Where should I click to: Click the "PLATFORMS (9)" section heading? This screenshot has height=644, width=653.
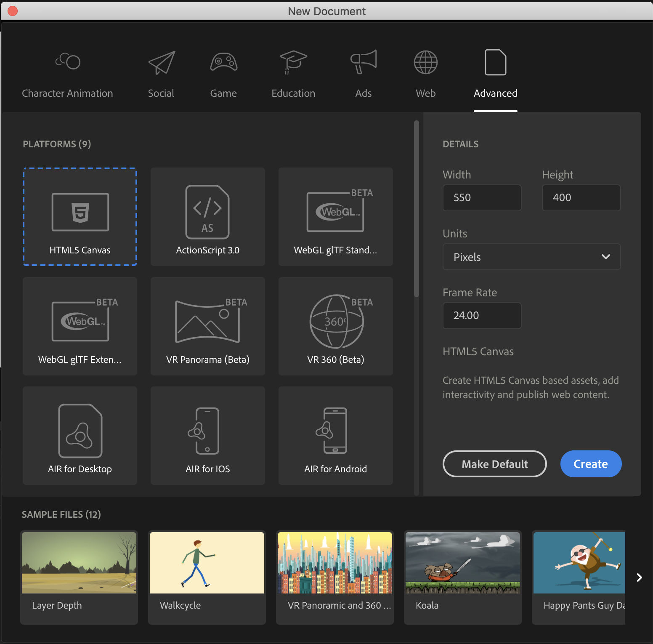[57, 144]
